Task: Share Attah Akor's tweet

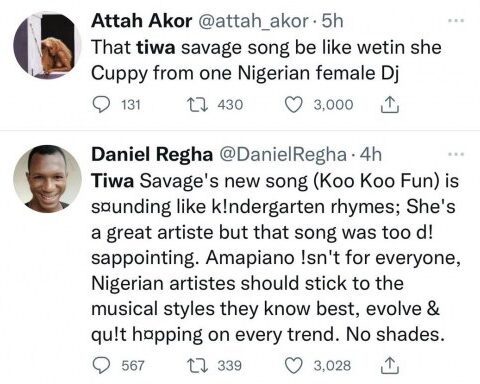Action: 390,105
